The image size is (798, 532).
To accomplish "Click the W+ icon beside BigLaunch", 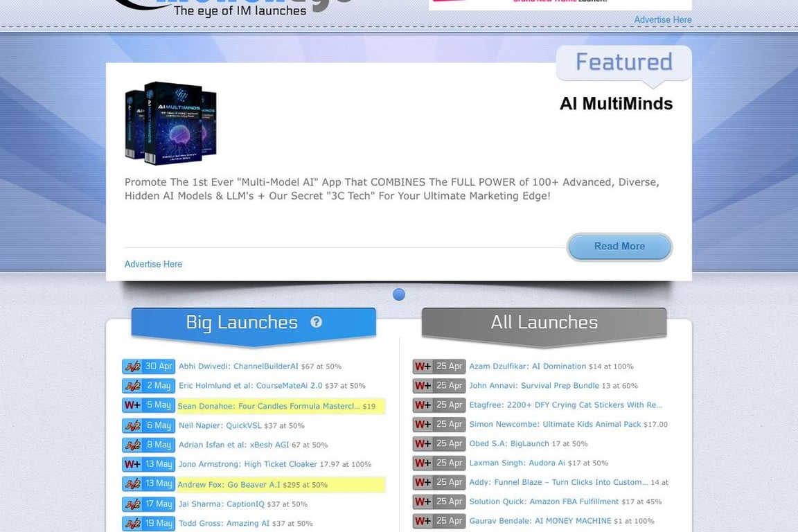I will pyautogui.click(x=423, y=444).
